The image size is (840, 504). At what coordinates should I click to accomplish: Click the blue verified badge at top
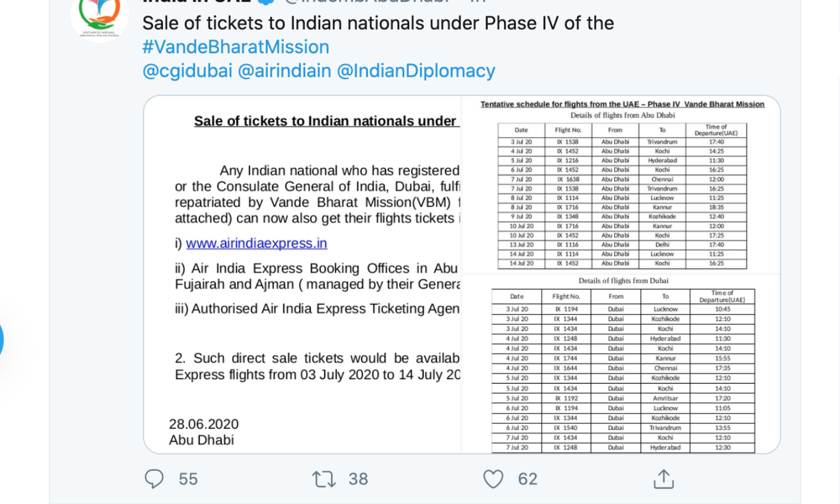267,2
